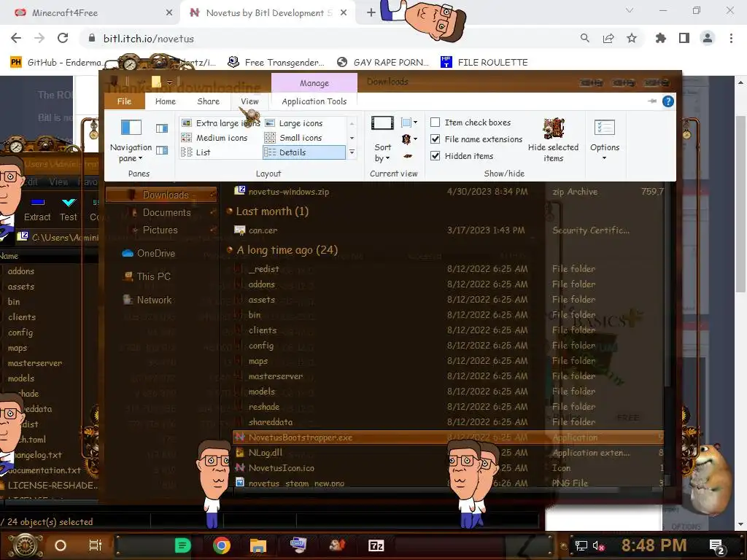Toggle the Preview pane icon
747x560 pixels.
(x=162, y=128)
